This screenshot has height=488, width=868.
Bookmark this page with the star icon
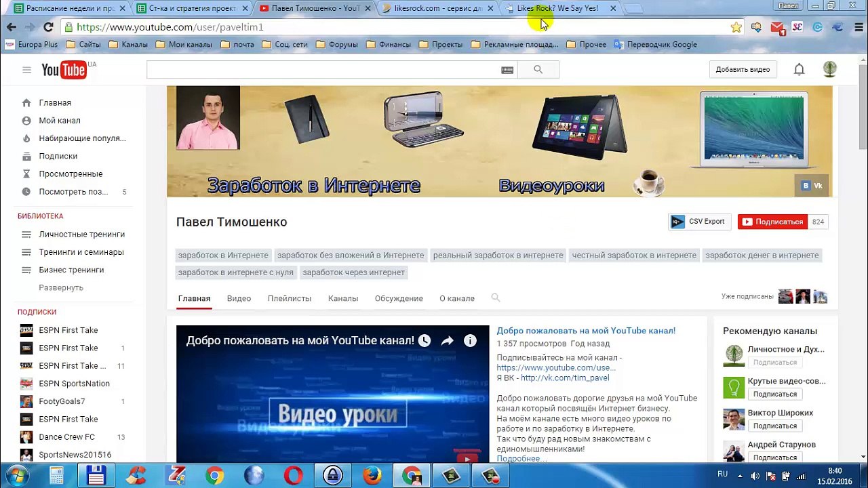[736, 27]
